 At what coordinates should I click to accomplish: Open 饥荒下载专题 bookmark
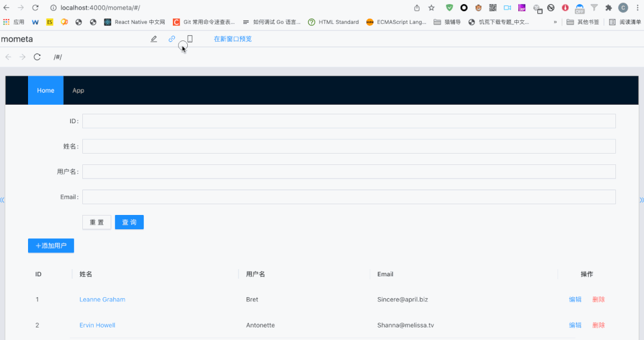coord(499,22)
